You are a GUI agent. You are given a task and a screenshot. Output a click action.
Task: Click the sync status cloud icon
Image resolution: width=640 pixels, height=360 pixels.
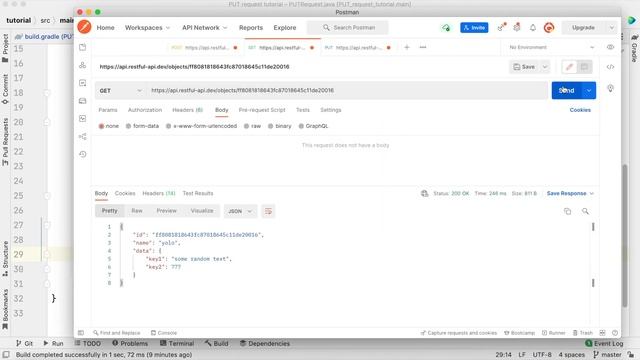[446, 28]
